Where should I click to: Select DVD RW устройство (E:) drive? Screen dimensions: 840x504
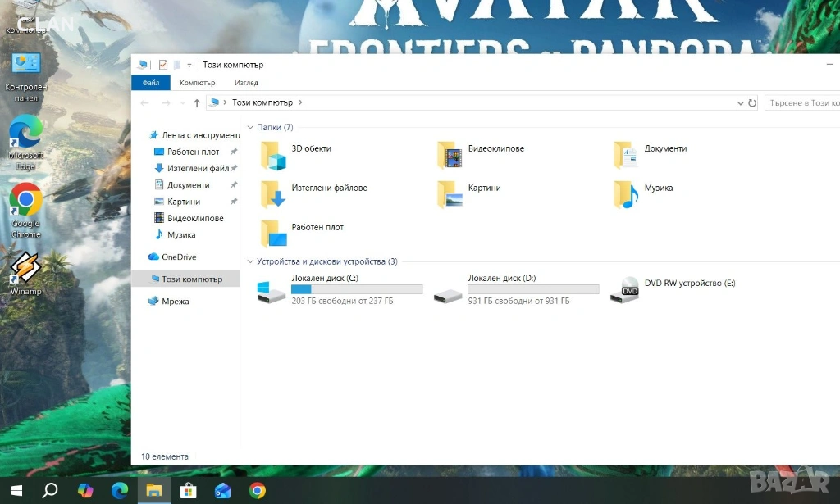(x=673, y=289)
